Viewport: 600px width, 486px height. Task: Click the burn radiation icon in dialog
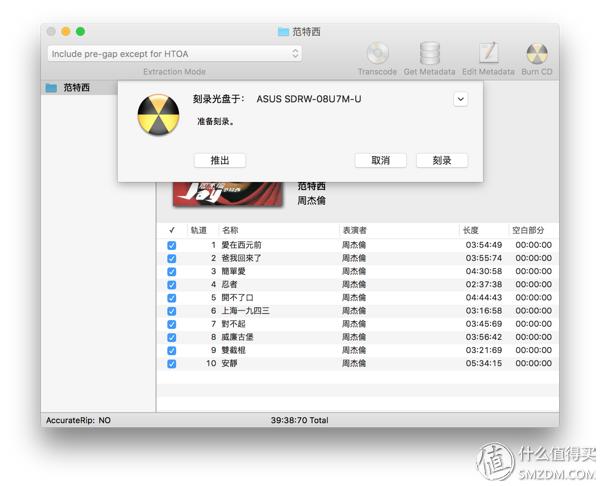point(158,114)
